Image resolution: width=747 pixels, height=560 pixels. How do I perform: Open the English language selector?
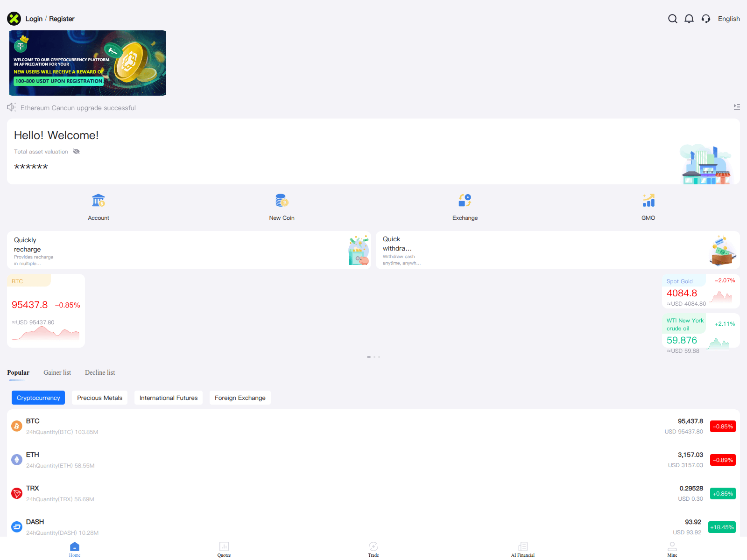729,19
